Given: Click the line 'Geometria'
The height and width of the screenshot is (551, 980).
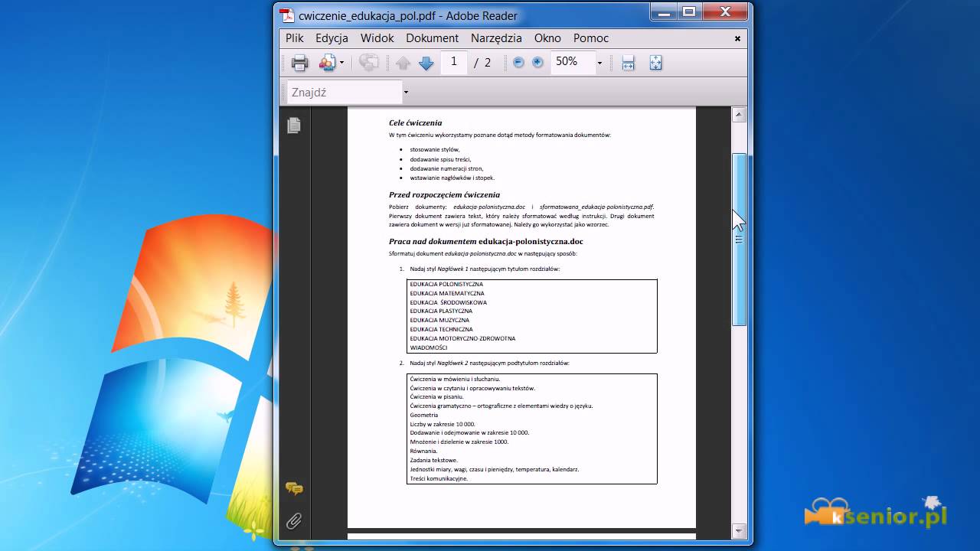Looking at the screenshot, I should point(424,415).
